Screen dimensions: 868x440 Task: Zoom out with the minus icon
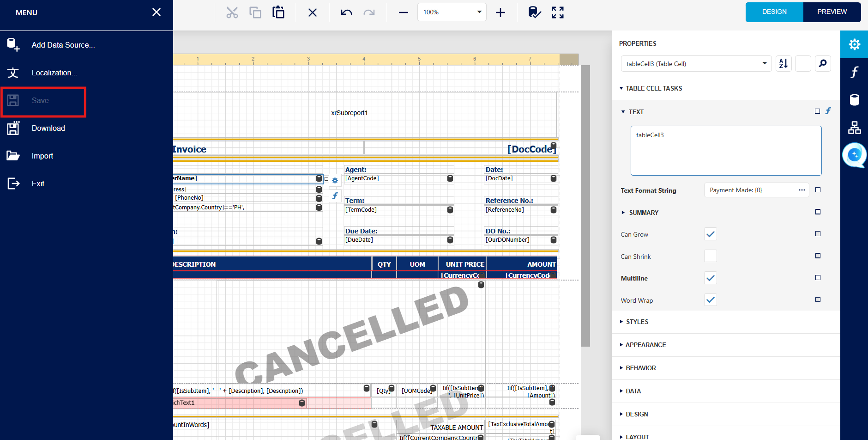coord(404,12)
